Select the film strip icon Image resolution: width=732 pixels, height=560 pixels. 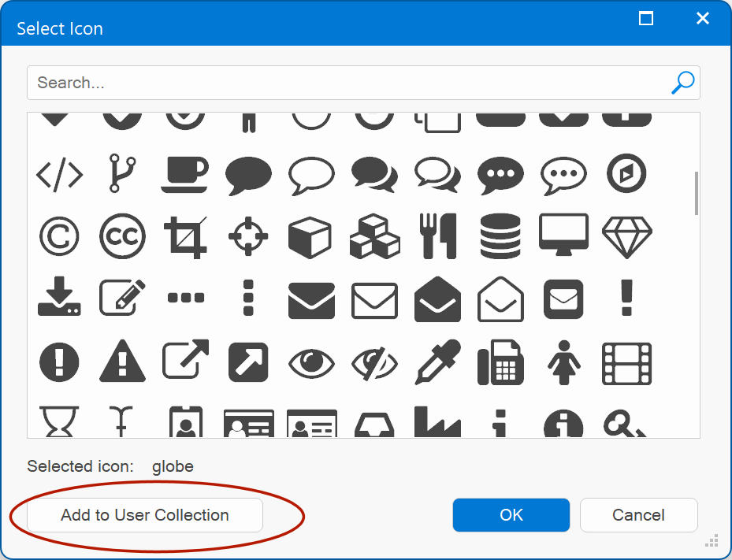point(626,362)
